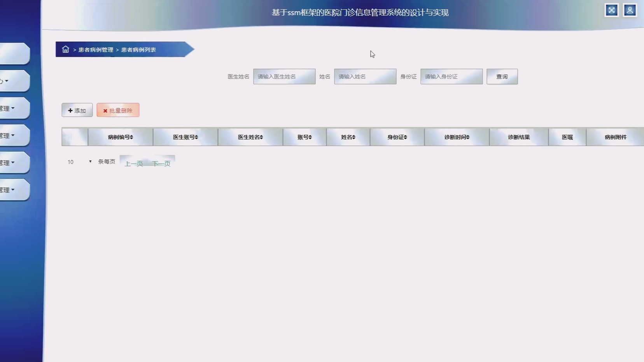
Task: Click the home icon in the breadcrumb
Action: coord(65,49)
